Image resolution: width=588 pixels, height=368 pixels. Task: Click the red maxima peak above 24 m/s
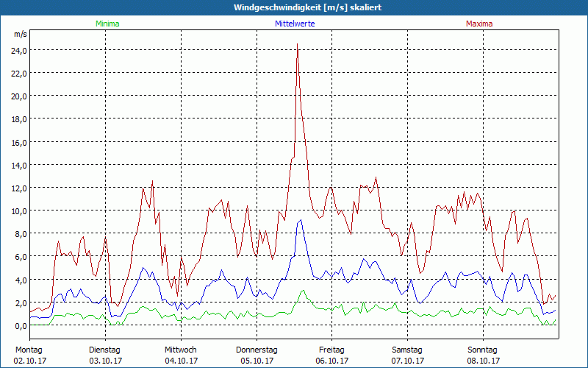click(298, 44)
